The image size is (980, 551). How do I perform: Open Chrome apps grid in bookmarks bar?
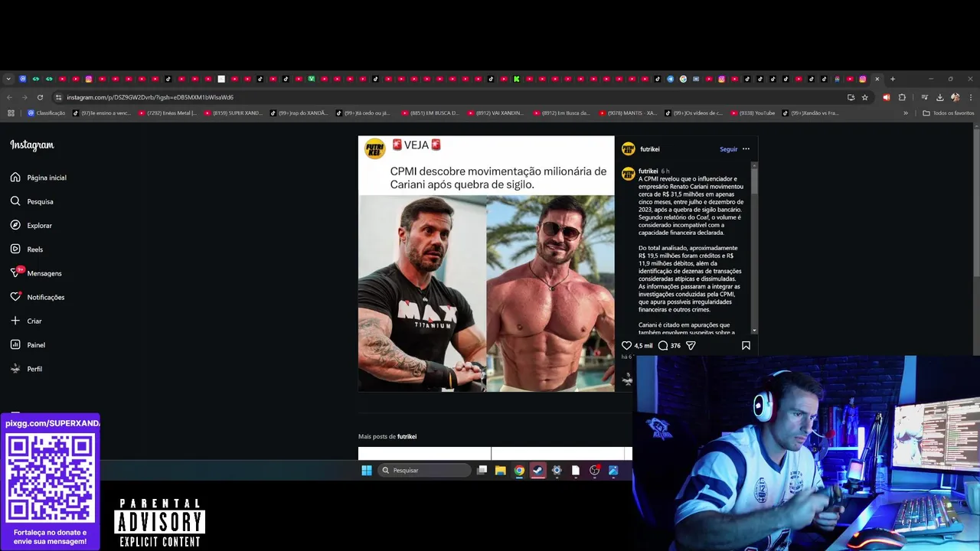click(11, 113)
